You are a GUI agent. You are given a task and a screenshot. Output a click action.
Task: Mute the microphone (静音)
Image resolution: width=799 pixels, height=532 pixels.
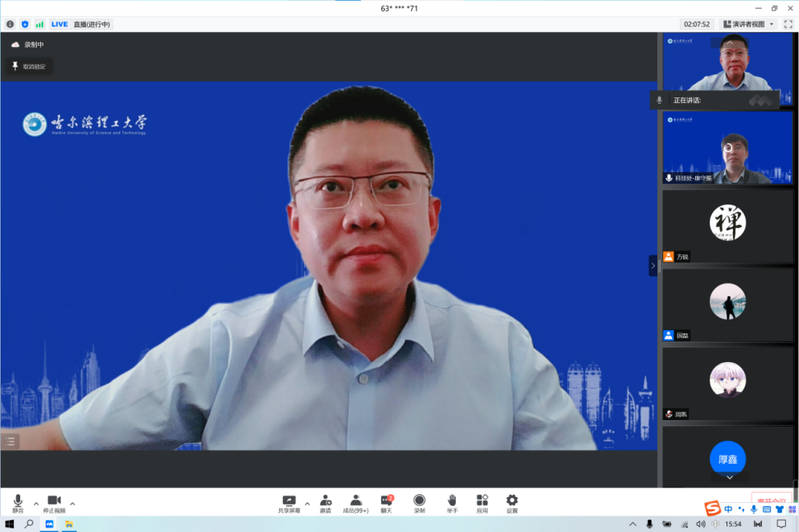pos(18,502)
